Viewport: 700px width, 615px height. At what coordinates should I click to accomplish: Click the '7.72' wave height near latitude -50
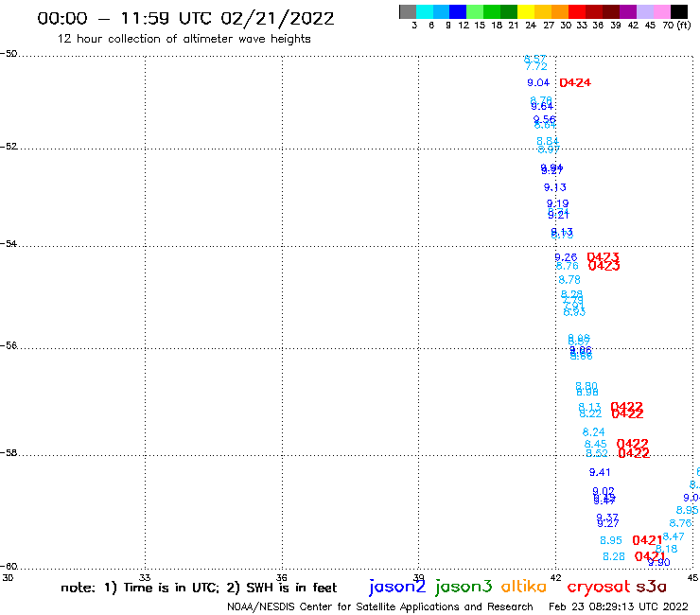tap(536, 67)
